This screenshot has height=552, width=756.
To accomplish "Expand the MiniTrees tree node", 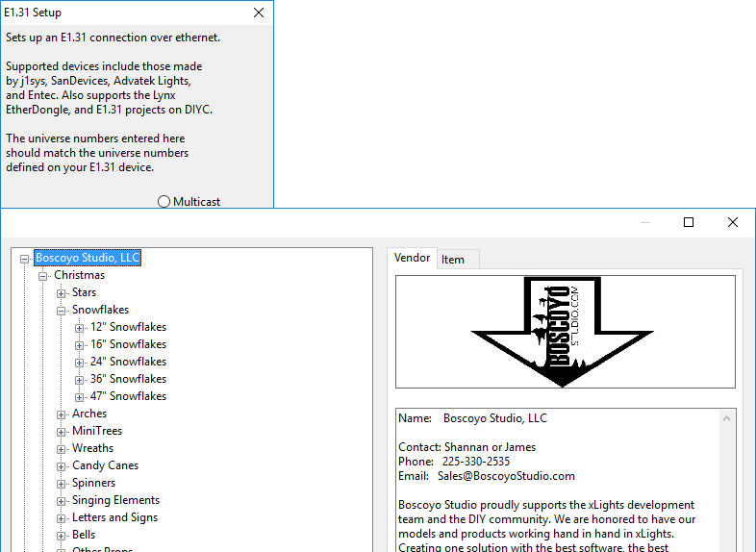I will point(61,432).
